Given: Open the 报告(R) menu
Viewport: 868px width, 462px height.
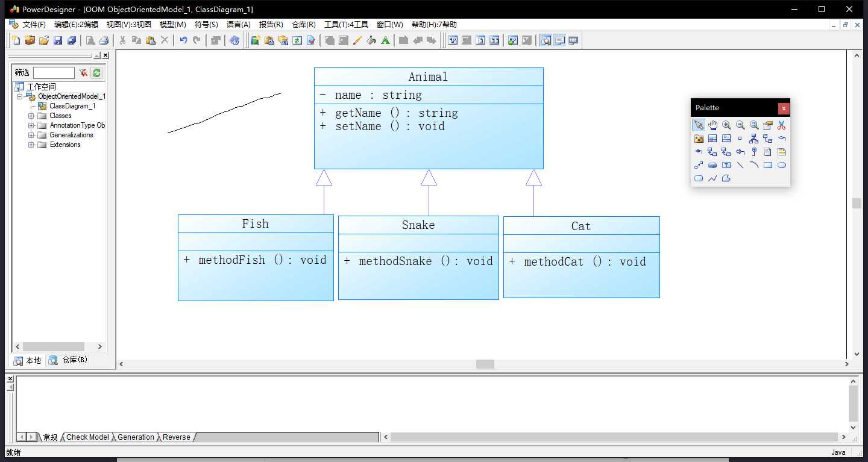Looking at the screenshot, I should [x=271, y=25].
